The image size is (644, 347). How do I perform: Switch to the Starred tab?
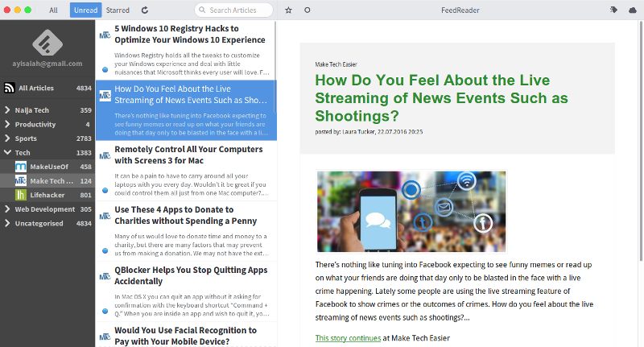coord(118,10)
